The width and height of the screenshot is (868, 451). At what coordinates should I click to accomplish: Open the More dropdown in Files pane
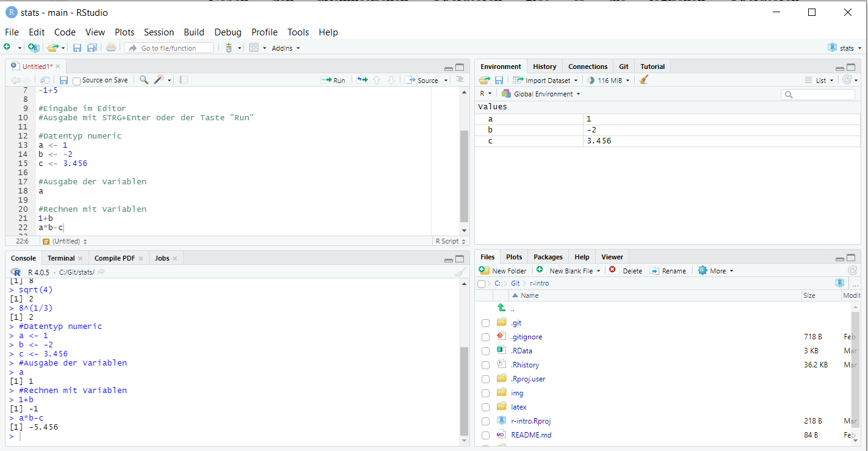tap(715, 271)
